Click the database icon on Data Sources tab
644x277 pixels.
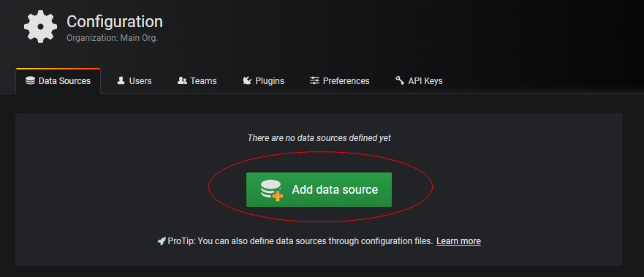click(30, 81)
